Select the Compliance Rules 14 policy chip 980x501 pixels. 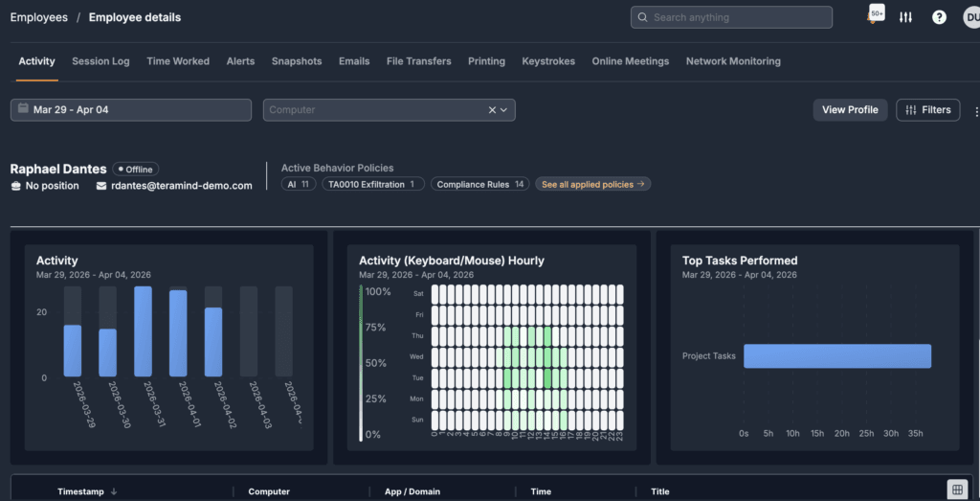(480, 184)
